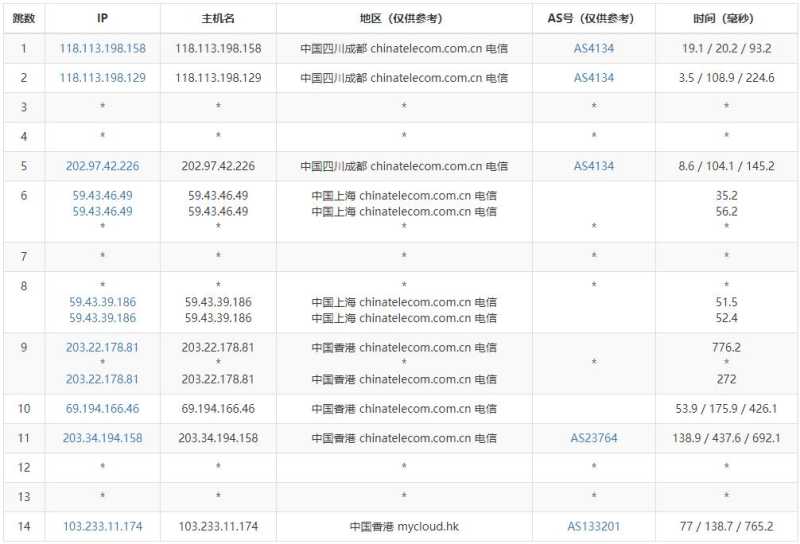Open AS4134 link in hop 1 row

(594, 48)
